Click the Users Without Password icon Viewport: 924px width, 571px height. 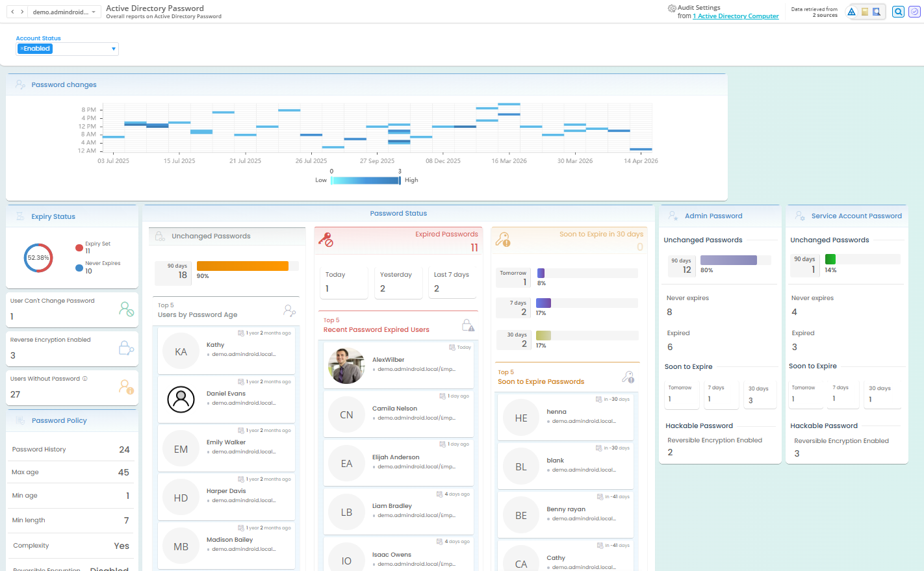tap(126, 387)
